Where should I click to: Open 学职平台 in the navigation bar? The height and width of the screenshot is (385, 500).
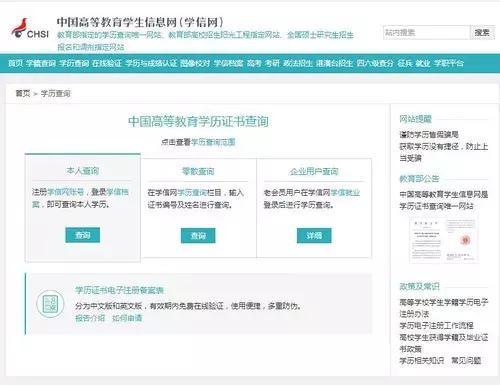(448, 63)
